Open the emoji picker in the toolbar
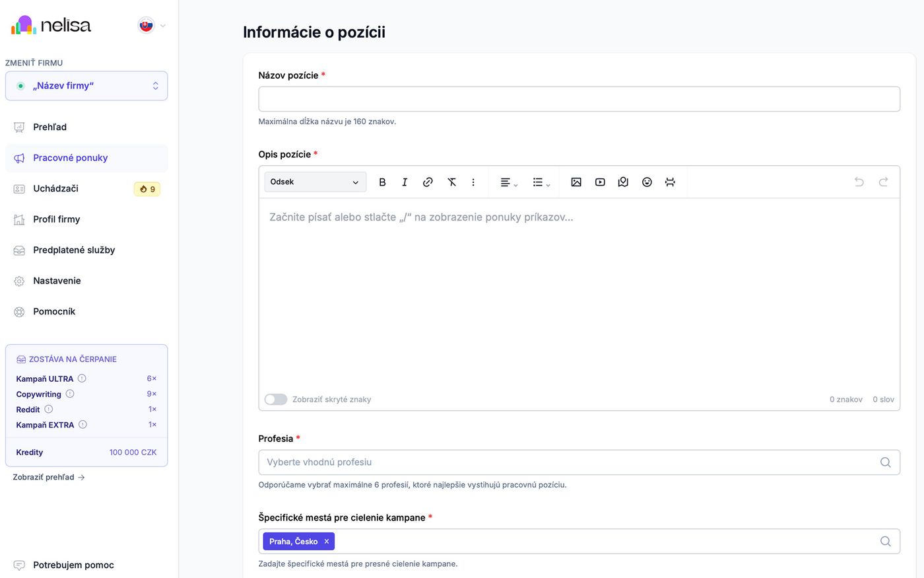 [647, 182]
